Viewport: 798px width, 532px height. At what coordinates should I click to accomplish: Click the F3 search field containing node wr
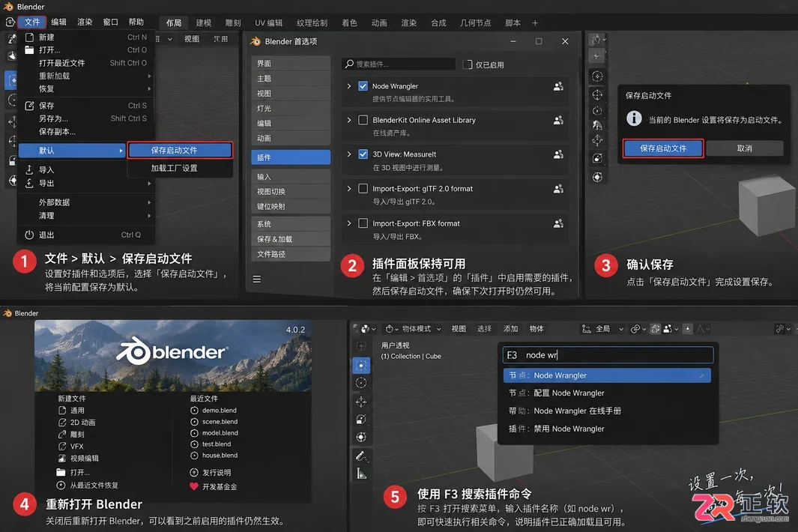pos(608,355)
